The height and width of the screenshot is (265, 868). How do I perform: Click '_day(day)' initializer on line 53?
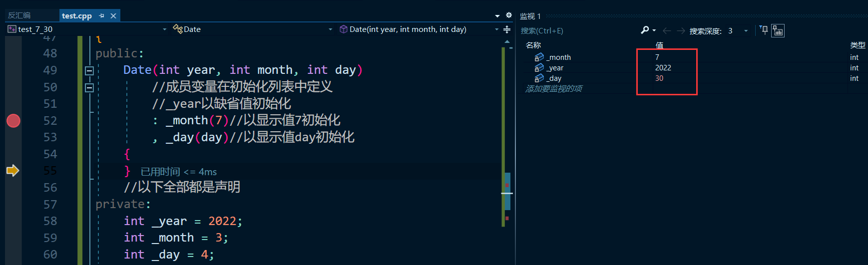click(x=197, y=137)
